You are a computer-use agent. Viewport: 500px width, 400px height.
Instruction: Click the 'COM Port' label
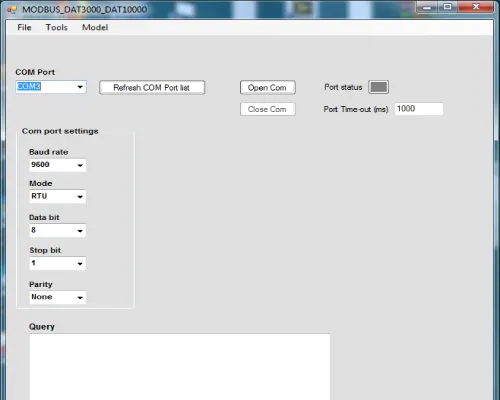(35, 72)
